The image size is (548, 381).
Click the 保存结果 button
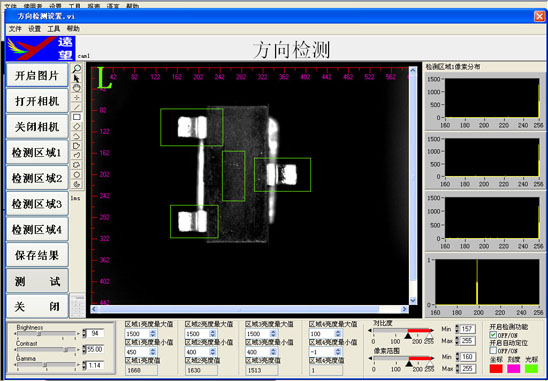37,255
